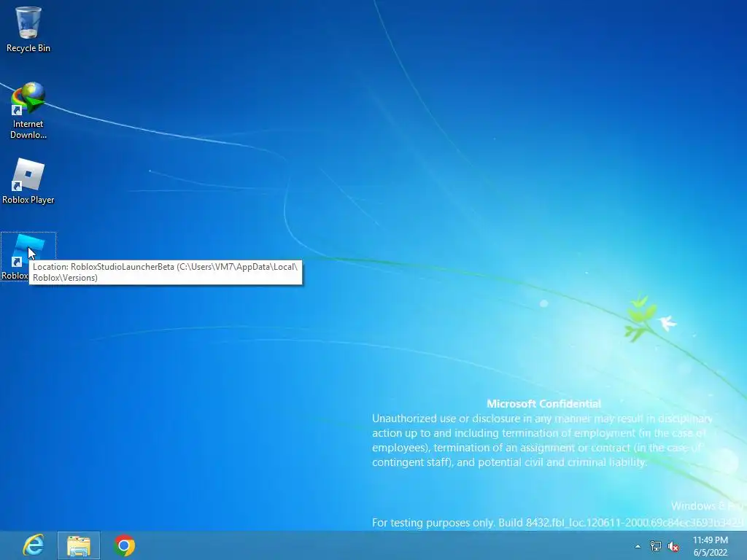
Task: Show hidden system tray icons arrow
Action: pyautogui.click(x=638, y=546)
